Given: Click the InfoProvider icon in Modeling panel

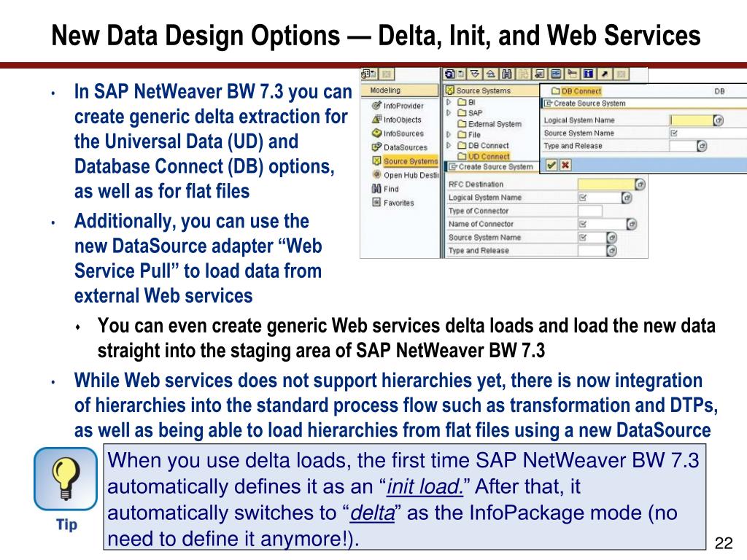Looking at the screenshot, I should coord(376,105).
